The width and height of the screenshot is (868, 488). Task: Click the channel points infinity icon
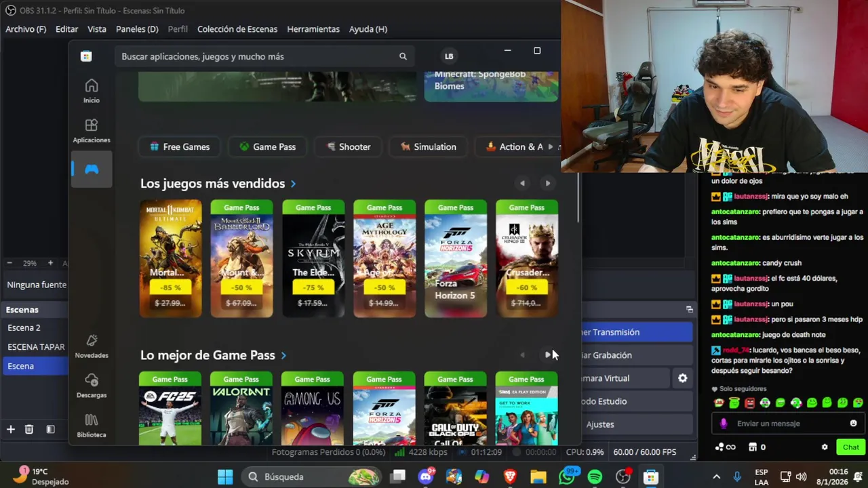[x=725, y=447]
